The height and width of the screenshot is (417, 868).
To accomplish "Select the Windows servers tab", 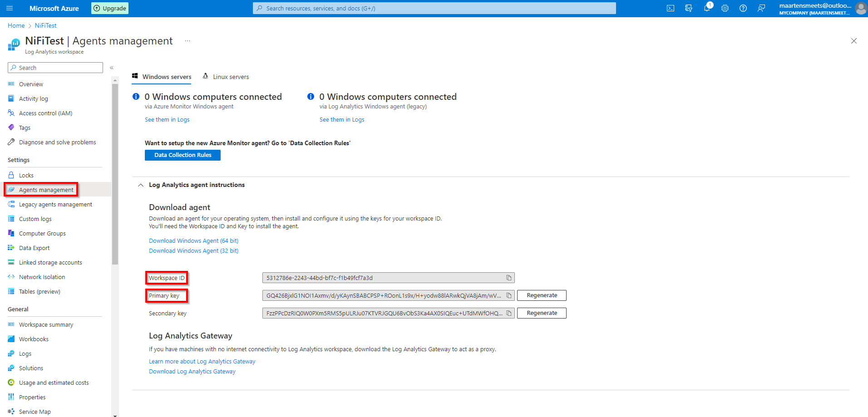I will [x=162, y=77].
